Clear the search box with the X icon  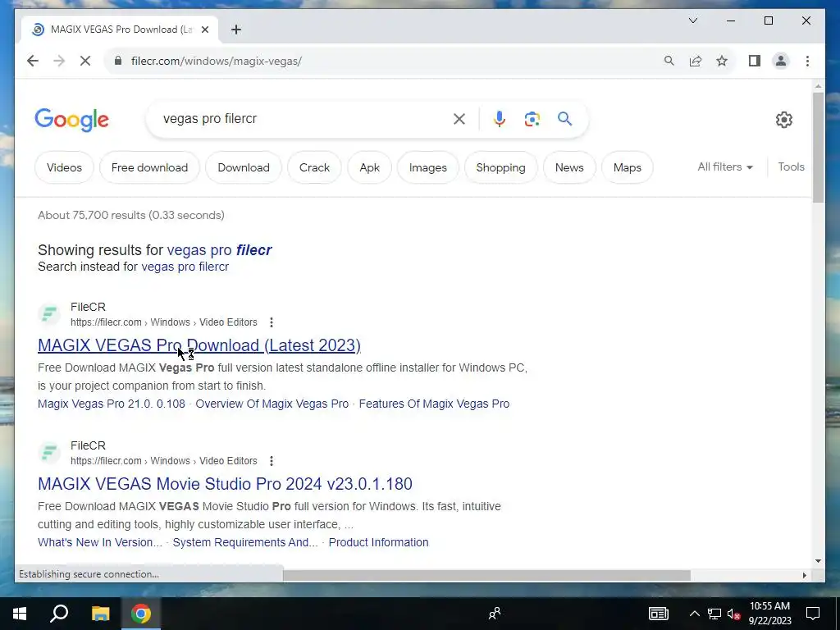(x=459, y=119)
